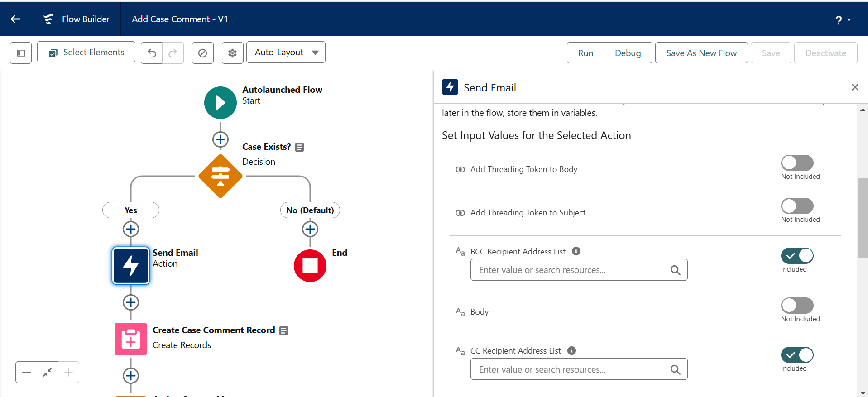
Task: Select Create Case Comment Record icon
Action: point(131,339)
